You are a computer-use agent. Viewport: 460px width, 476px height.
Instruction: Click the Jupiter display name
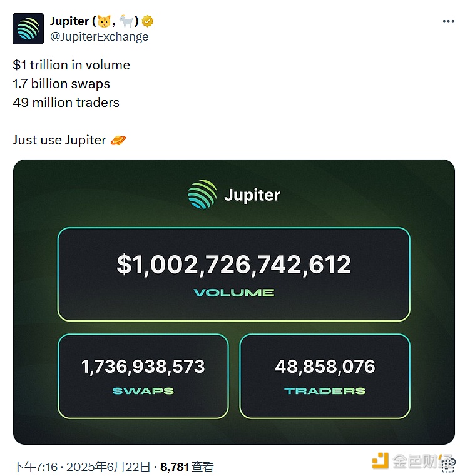pyautogui.click(x=69, y=21)
